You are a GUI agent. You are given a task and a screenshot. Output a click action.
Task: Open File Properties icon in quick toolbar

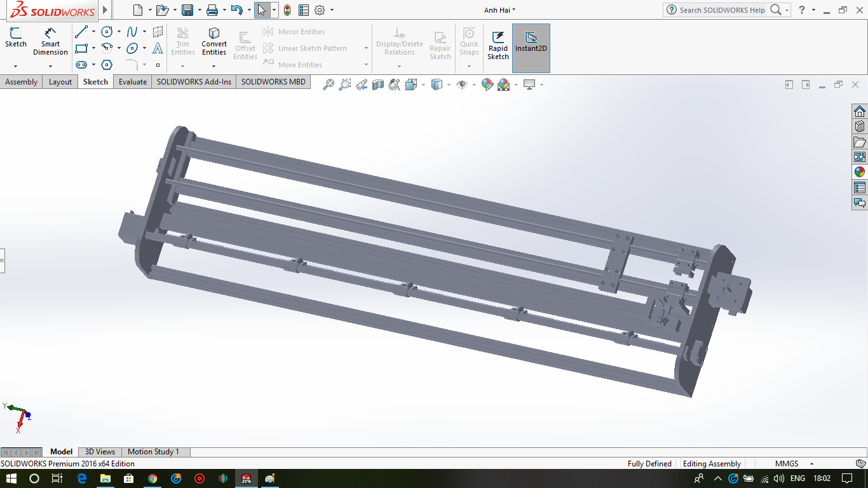tap(303, 10)
